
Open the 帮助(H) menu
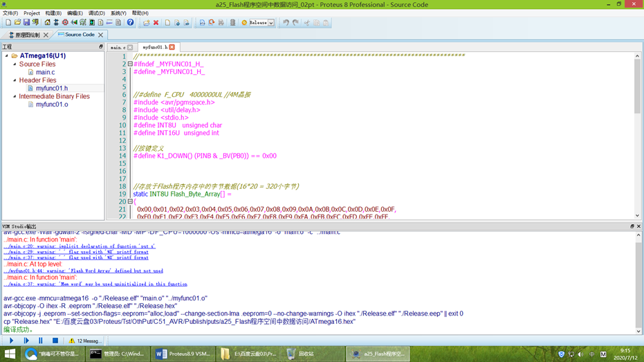pyautogui.click(x=140, y=13)
